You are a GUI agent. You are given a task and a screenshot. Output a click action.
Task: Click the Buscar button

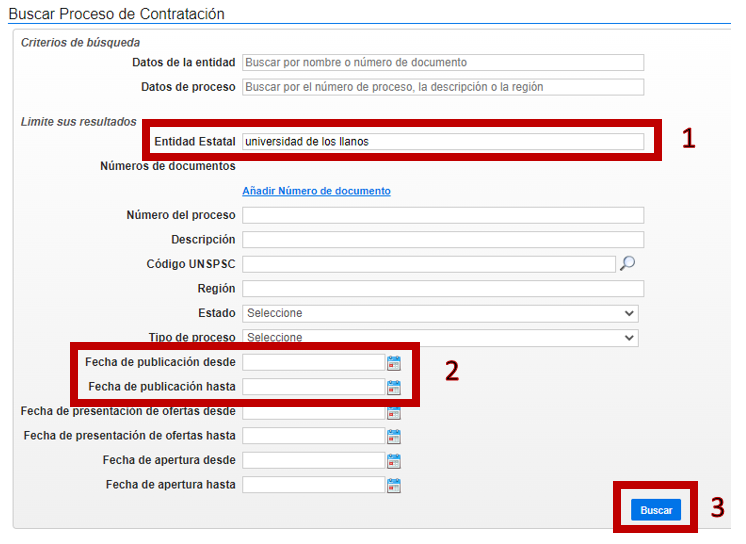click(656, 510)
